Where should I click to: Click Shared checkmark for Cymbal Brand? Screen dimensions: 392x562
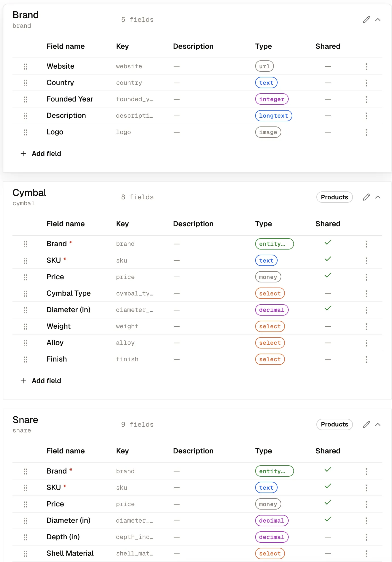point(328,242)
